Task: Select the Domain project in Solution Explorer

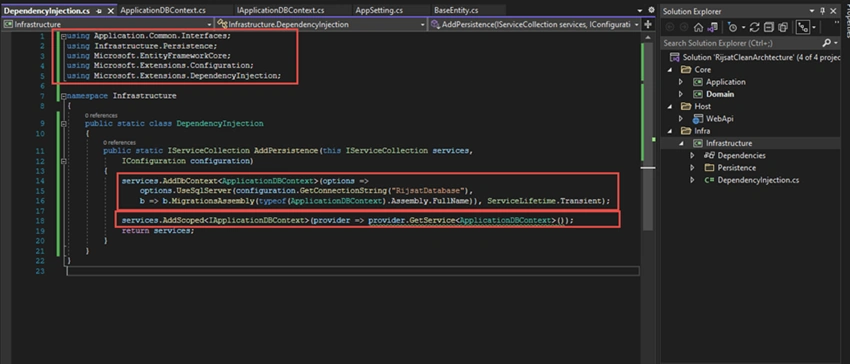Action: coord(720,94)
